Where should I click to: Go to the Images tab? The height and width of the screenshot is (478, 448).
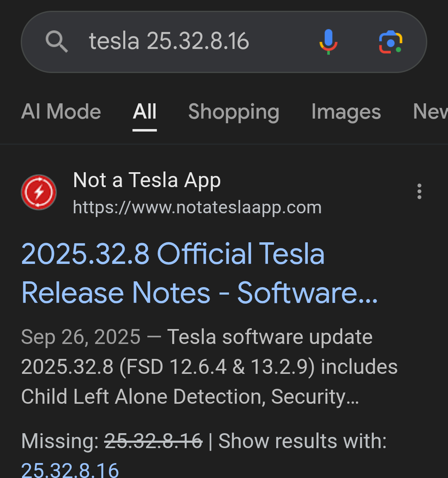[x=346, y=112]
